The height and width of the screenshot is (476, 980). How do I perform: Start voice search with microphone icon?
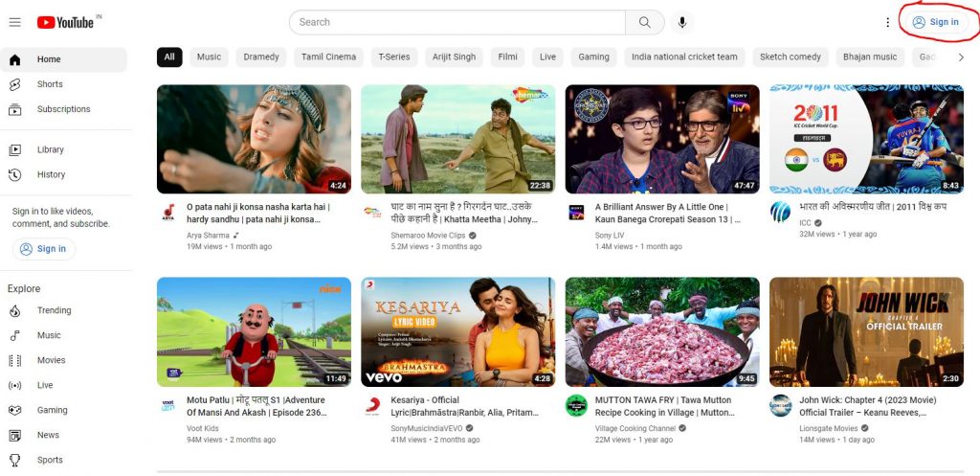click(681, 23)
